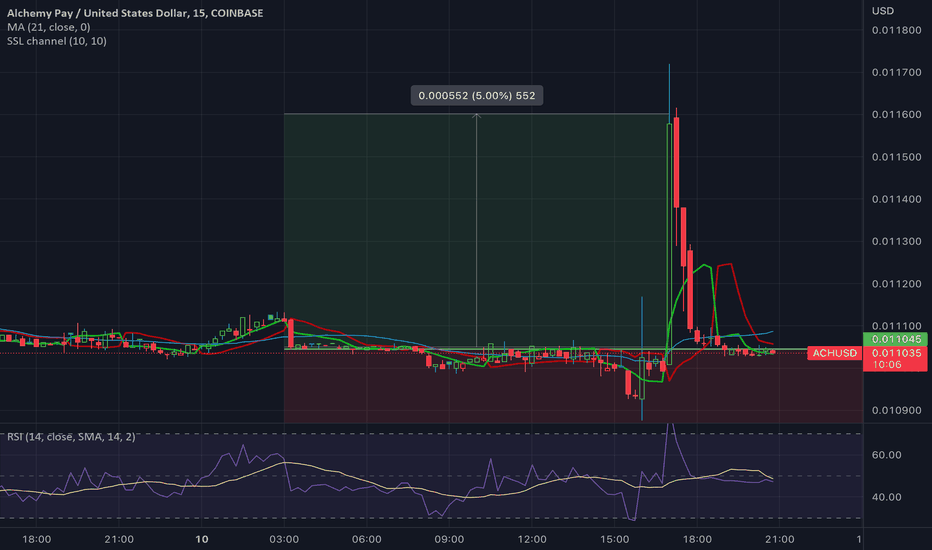
Task: Click the 18:00 time label at the left
Action: coord(36,539)
